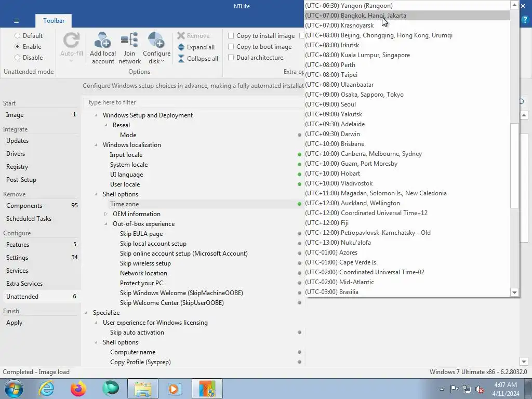The image size is (532, 399).
Task: Choose (UTC+09:00) Osaka, Sapporo, Tokyo
Action: [407, 95]
